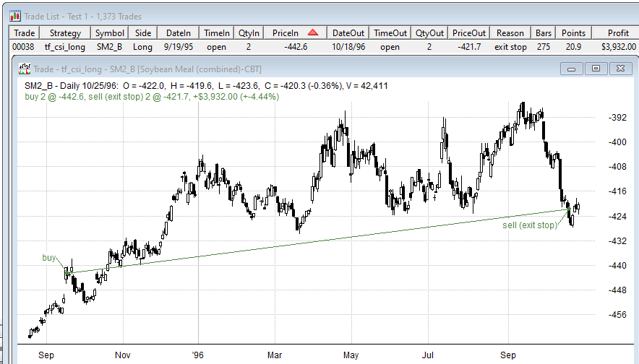Screen dimensions: 639x364
Task: Click the Trade chart window title bar
Action: [x=289, y=69]
